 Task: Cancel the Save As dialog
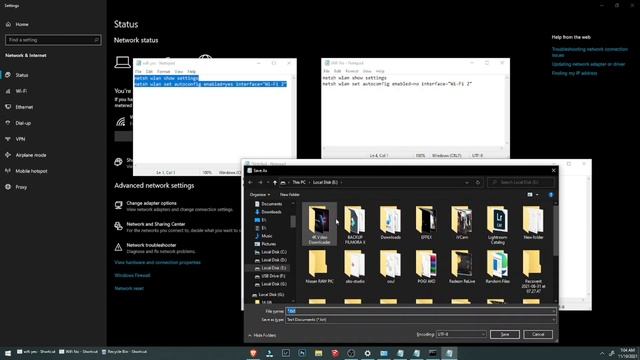click(538, 334)
